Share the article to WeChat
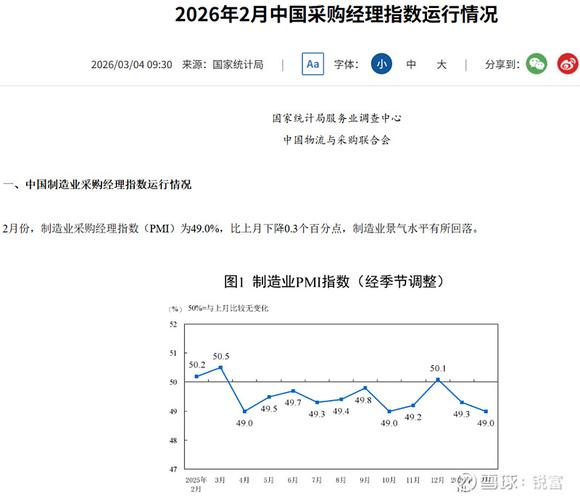580x500 pixels. pyautogui.click(x=536, y=64)
